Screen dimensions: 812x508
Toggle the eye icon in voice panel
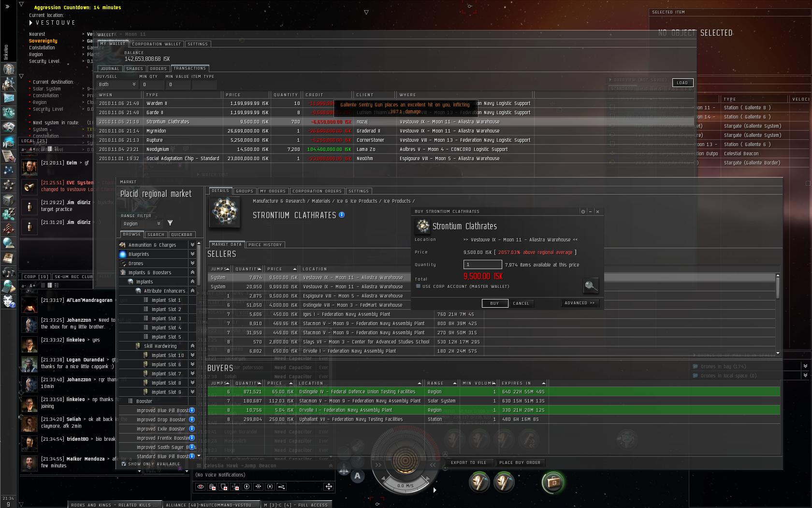(x=200, y=487)
